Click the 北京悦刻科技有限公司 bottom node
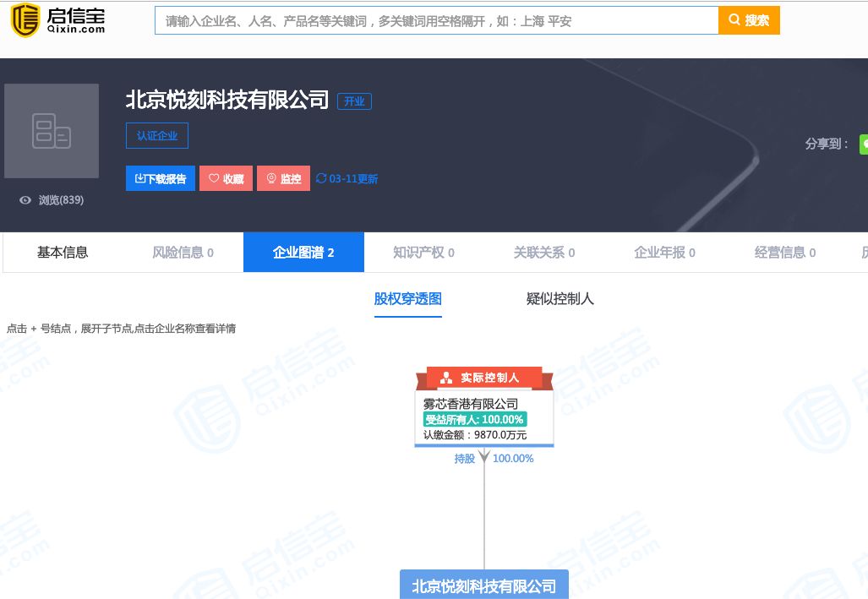This screenshot has height=599, width=868. point(484,585)
